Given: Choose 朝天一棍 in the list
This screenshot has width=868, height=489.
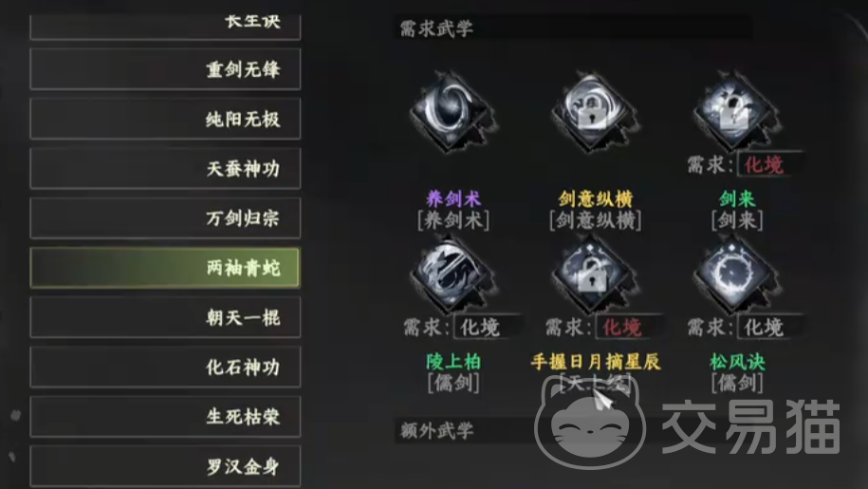Looking at the screenshot, I should [x=165, y=317].
